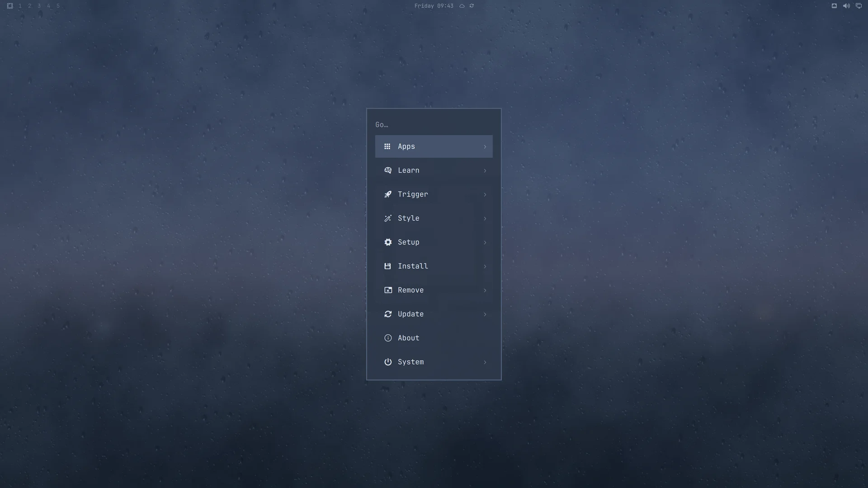Switch to workspace 3 in top bar
The image size is (868, 488).
[39, 6]
